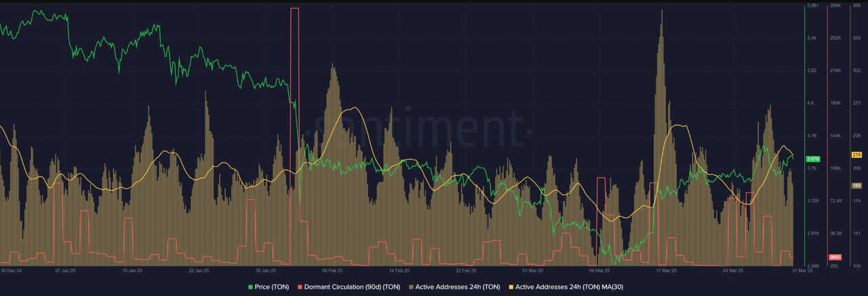
Task: Click the red Dormant Circulation legend swatch
Action: (301, 287)
